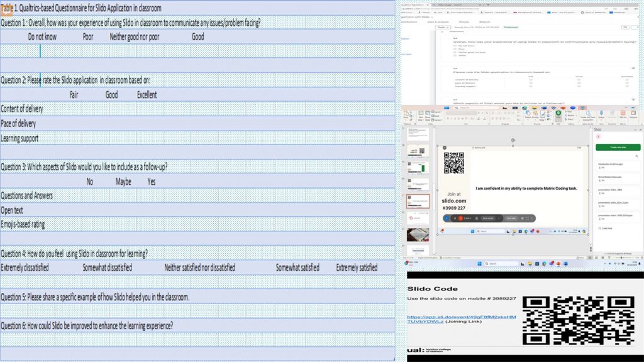Select 'Good' radio in Qualtrics Q1
Viewport: 644px width, 362px height.
point(455,55)
